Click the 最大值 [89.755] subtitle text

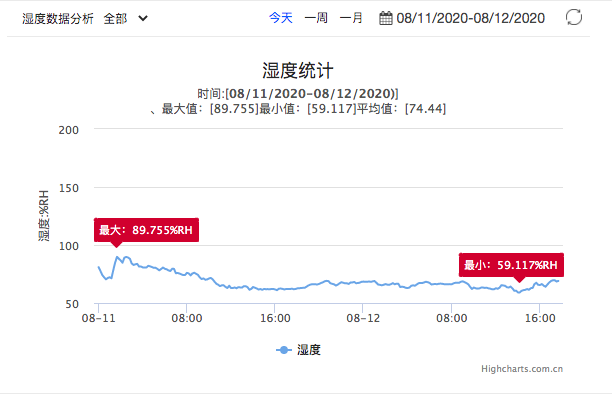pyautogui.click(x=210, y=109)
